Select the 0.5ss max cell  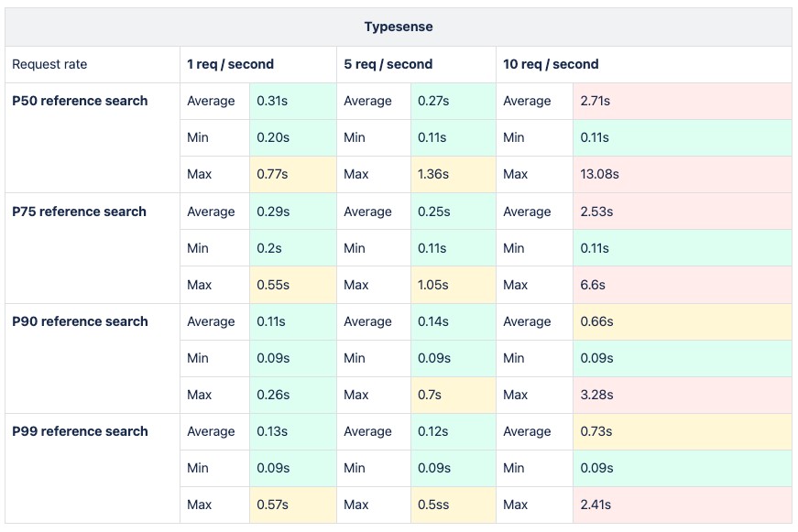tap(453, 505)
